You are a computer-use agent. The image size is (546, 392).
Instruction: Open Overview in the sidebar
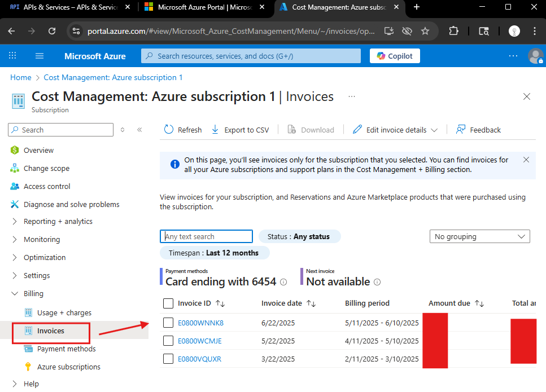pyautogui.click(x=38, y=150)
